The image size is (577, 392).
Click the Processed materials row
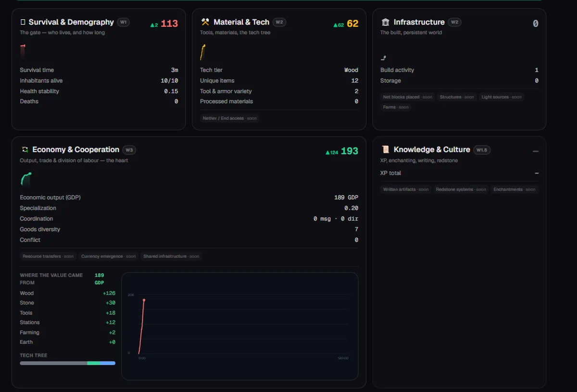[x=279, y=101]
